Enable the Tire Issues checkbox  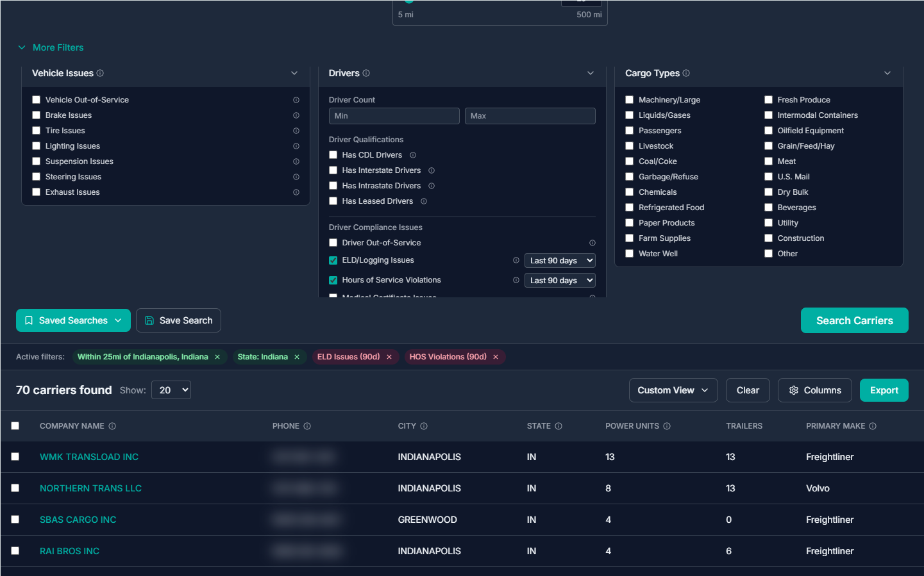coord(37,131)
